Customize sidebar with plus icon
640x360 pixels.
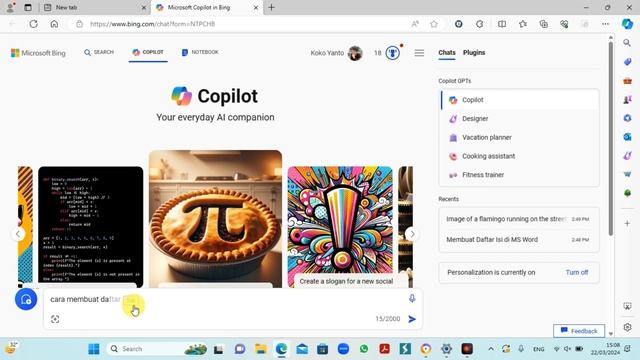pyautogui.click(x=627, y=224)
